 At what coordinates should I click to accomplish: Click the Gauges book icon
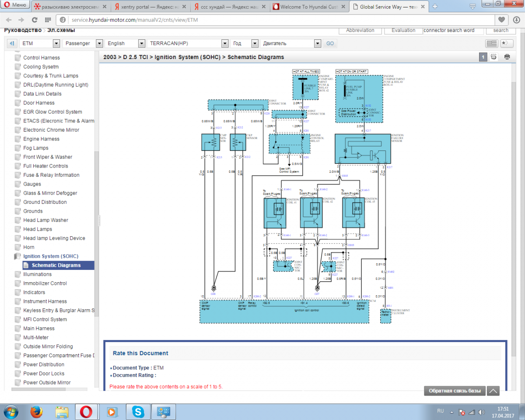click(17, 184)
